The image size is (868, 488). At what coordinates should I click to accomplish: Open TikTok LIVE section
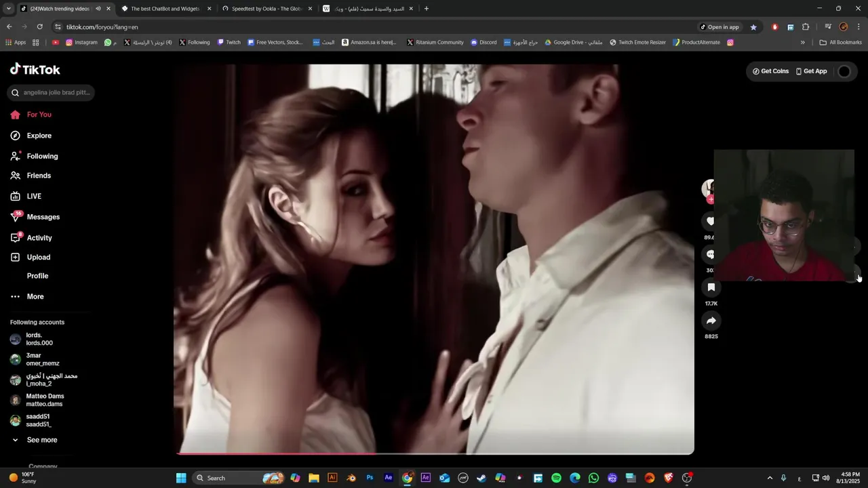click(26, 196)
